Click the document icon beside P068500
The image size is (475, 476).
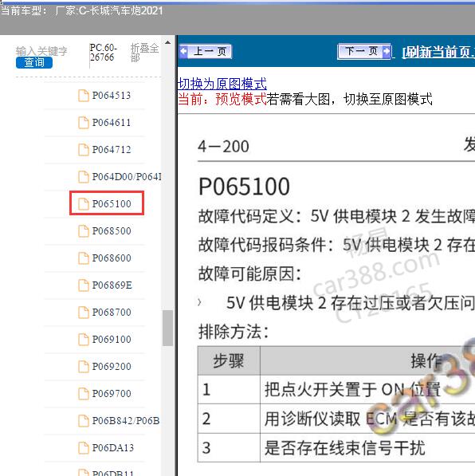point(84,231)
